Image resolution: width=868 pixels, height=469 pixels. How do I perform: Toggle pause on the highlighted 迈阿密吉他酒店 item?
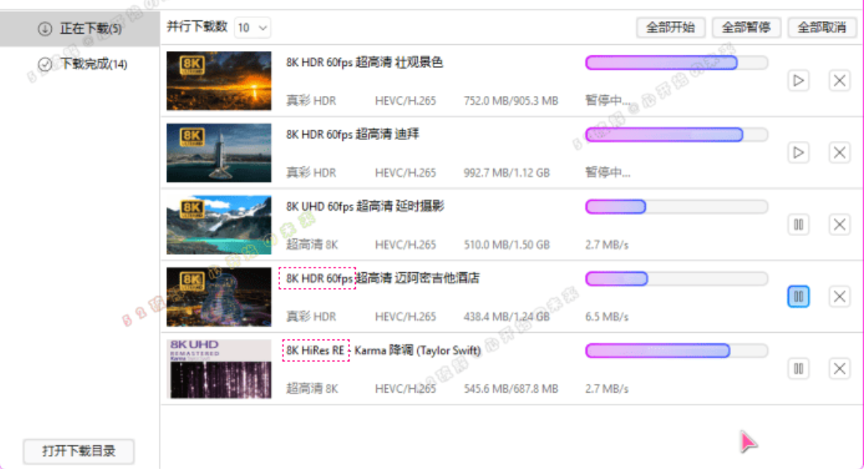pyautogui.click(x=798, y=297)
